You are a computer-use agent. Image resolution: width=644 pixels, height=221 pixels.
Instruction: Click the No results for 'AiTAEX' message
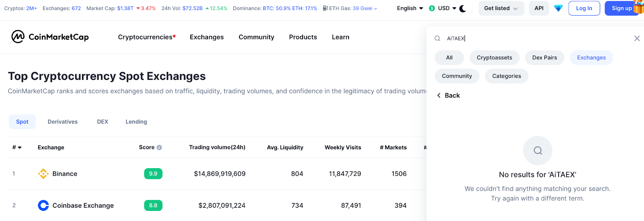[x=538, y=175]
